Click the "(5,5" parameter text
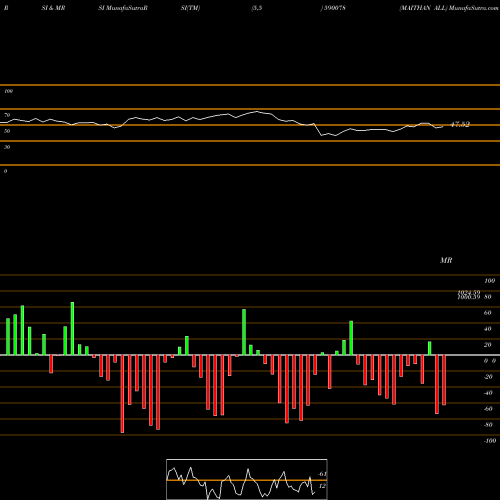The image size is (500, 500). (257, 8)
